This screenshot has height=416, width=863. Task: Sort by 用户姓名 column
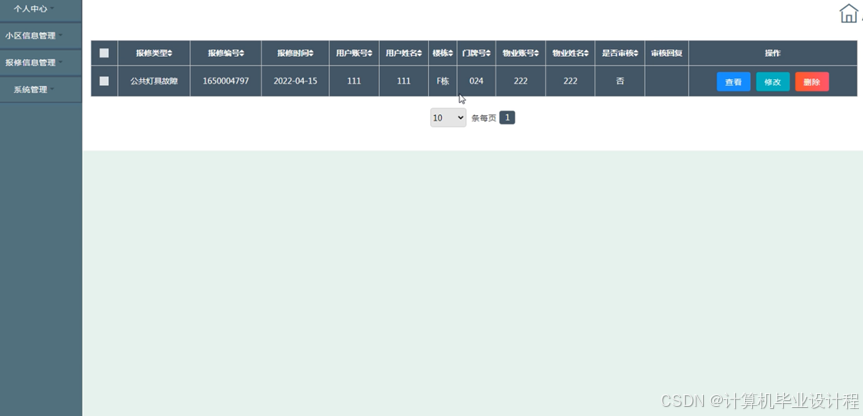point(403,53)
